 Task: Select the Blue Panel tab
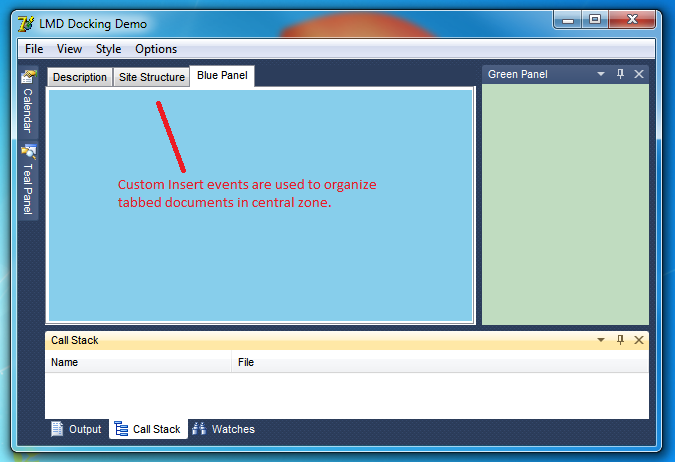click(222, 76)
